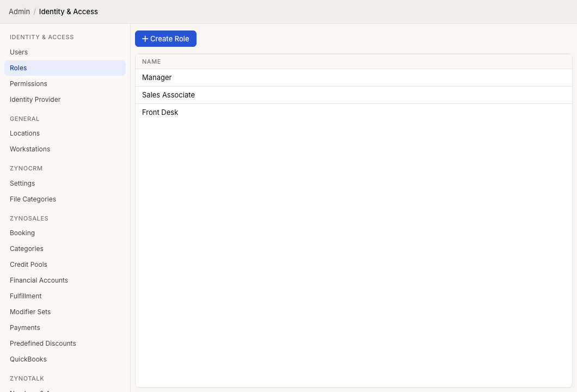Image resolution: width=577 pixels, height=392 pixels.
Task: Click the ZYNOCRM section heading
Action: click(x=26, y=168)
